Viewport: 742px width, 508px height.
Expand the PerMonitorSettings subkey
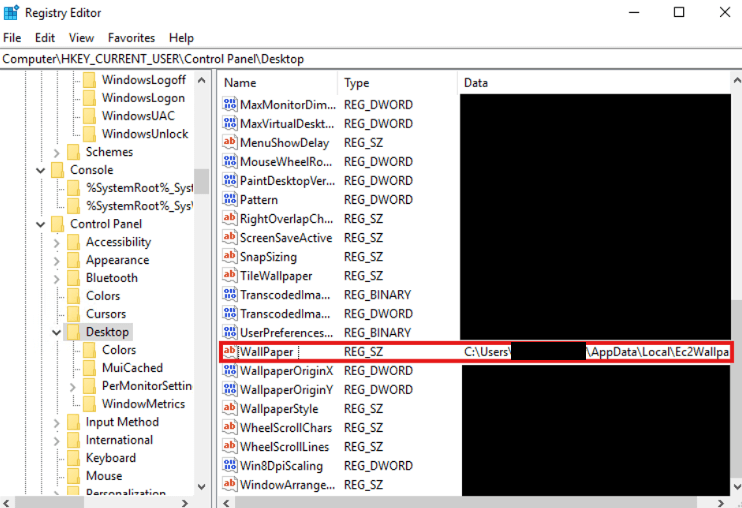pyautogui.click(x=73, y=386)
